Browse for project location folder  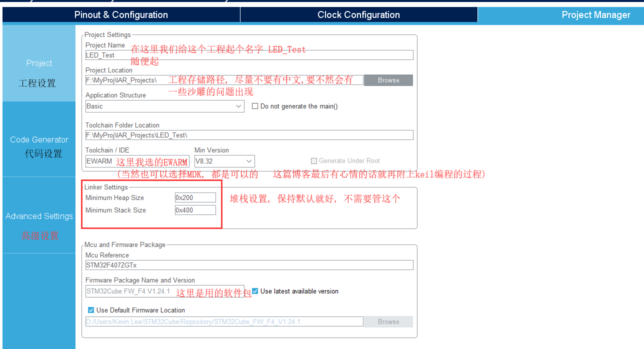click(388, 80)
